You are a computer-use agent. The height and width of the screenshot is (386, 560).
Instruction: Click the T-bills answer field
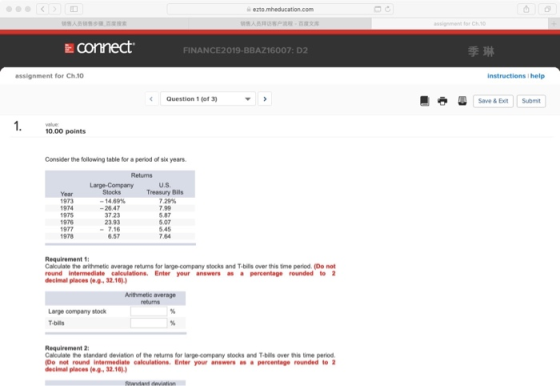pos(149,323)
